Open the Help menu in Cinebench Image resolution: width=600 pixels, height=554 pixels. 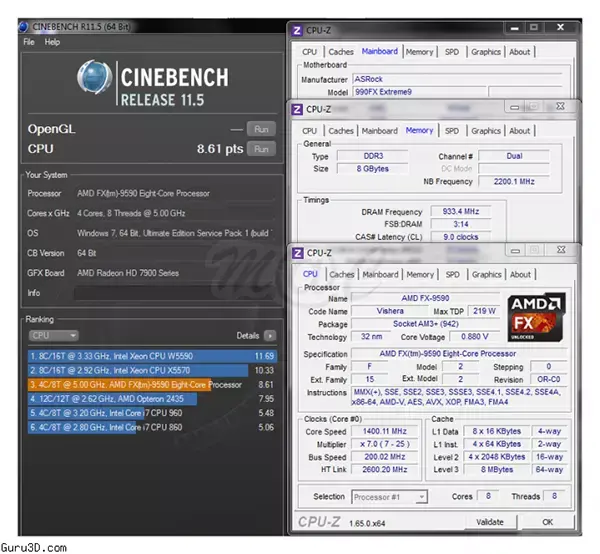point(52,42)
